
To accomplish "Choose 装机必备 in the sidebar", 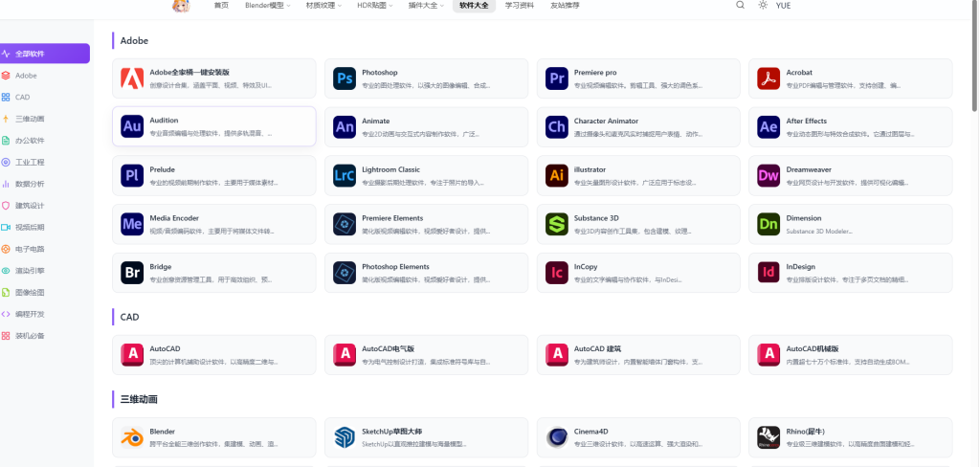I will tap(44, 336).
